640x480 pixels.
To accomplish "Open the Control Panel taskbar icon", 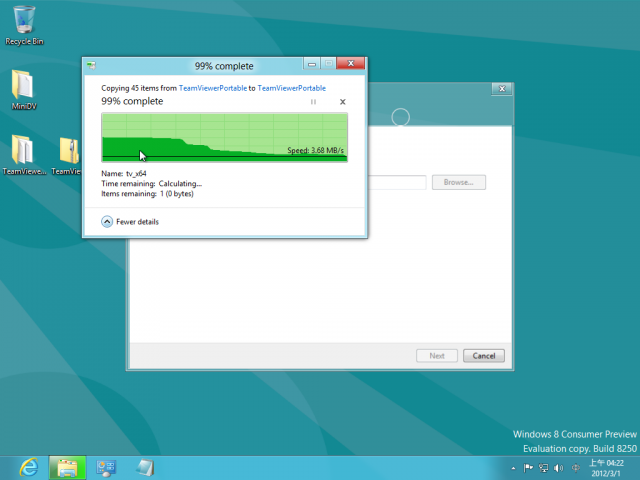I will coord(106,468).
